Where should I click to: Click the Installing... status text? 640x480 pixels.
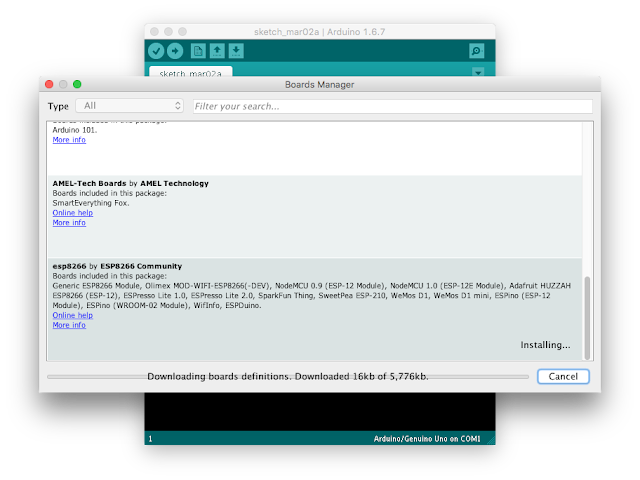coord(545,345)
